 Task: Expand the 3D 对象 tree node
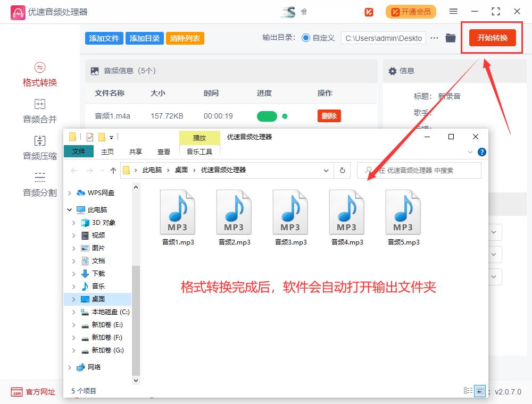(x=73, y=223)
